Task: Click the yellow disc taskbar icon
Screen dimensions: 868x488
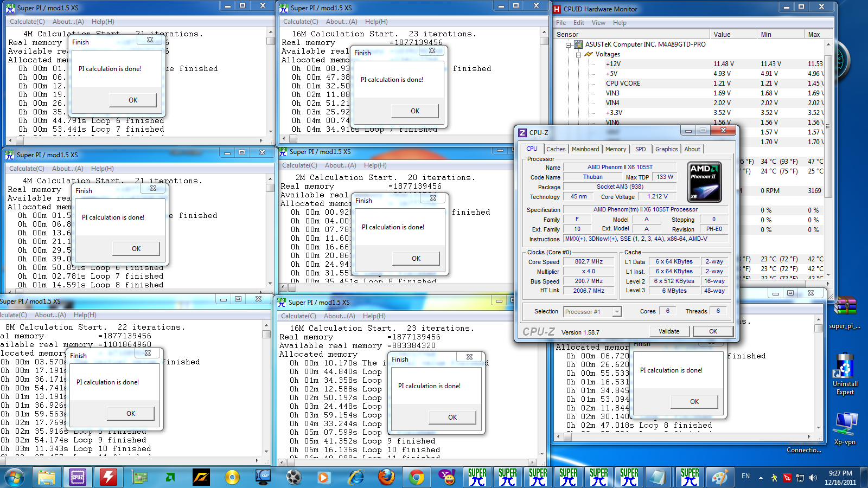Action: click(x=232, y=477)
